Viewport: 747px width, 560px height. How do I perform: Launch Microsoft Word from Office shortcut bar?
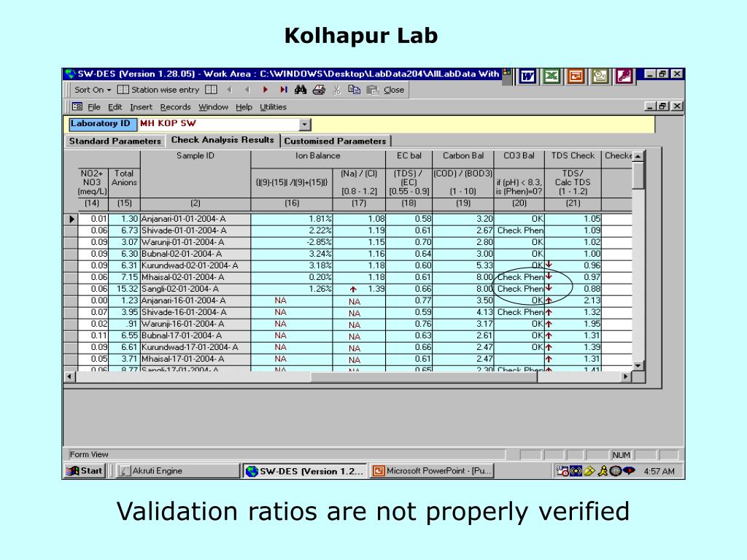527,77
